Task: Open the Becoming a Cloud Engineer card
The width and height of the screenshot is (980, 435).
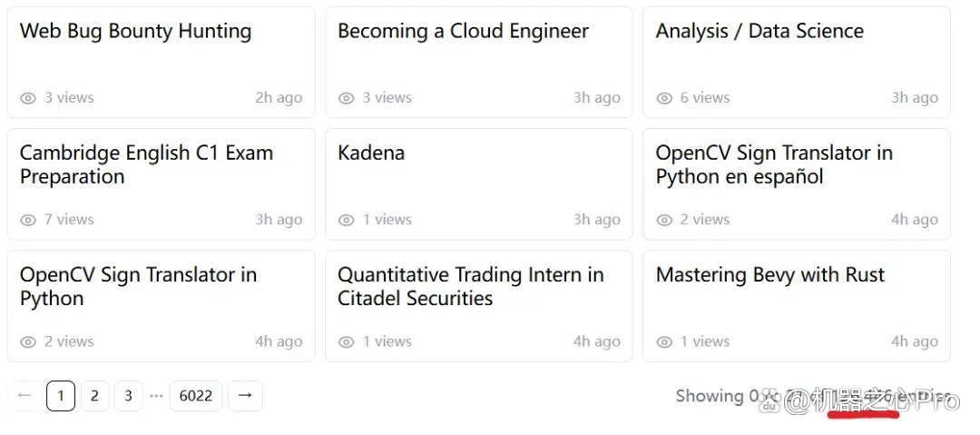Action: click(x=479, y=62)
